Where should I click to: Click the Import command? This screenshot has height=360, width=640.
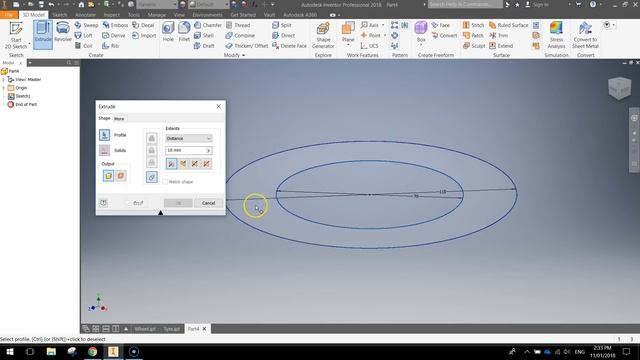point(144,36)
